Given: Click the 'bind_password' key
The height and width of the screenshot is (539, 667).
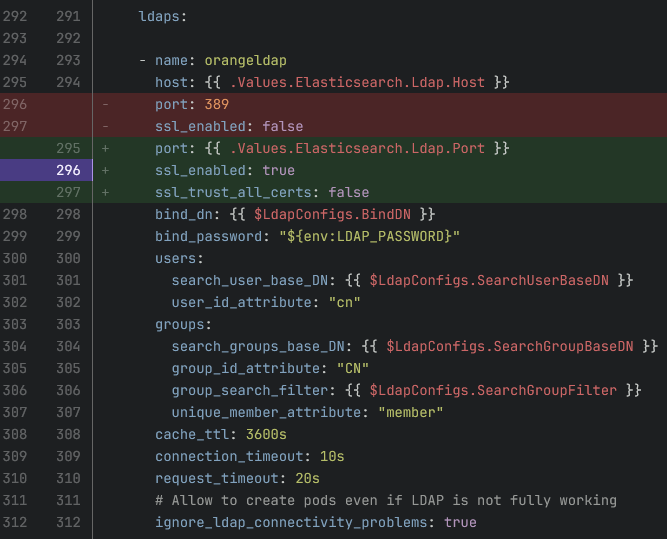Looking at the screenshot, I should click(208, 236).
